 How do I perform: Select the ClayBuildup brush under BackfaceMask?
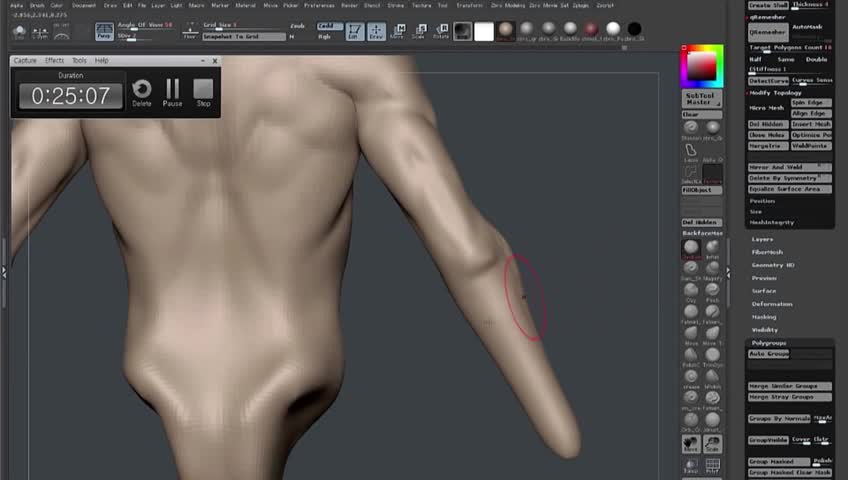point(691,249)
